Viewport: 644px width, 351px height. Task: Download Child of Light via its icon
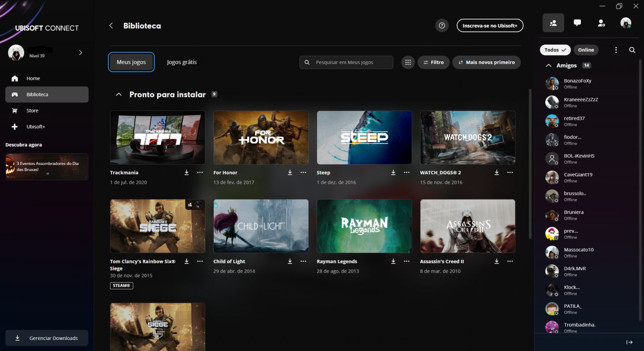[x=290, y=262]
